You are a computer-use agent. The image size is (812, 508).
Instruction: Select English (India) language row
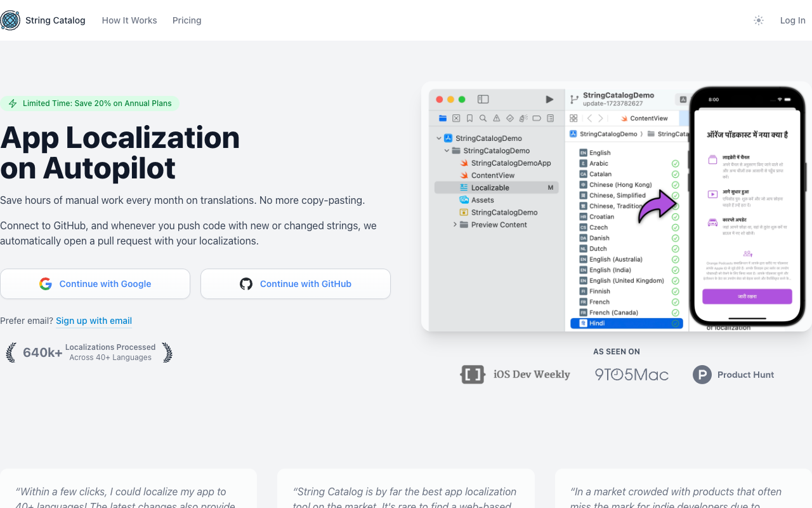pyautogui.click(x=629, y=270)
